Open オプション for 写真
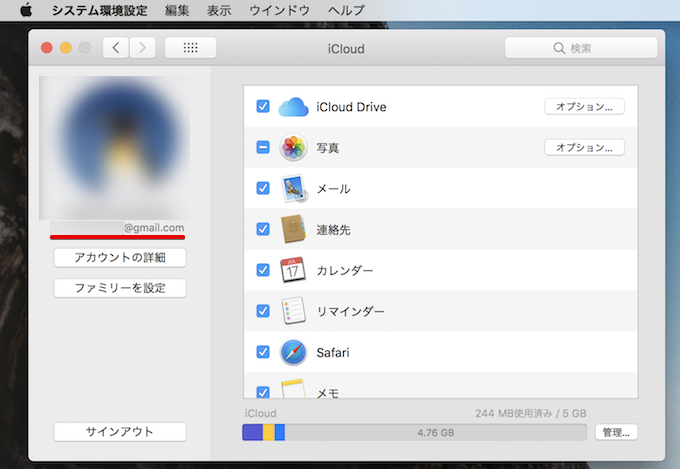Viewport: 680px width, 469px height. (584, 147)
